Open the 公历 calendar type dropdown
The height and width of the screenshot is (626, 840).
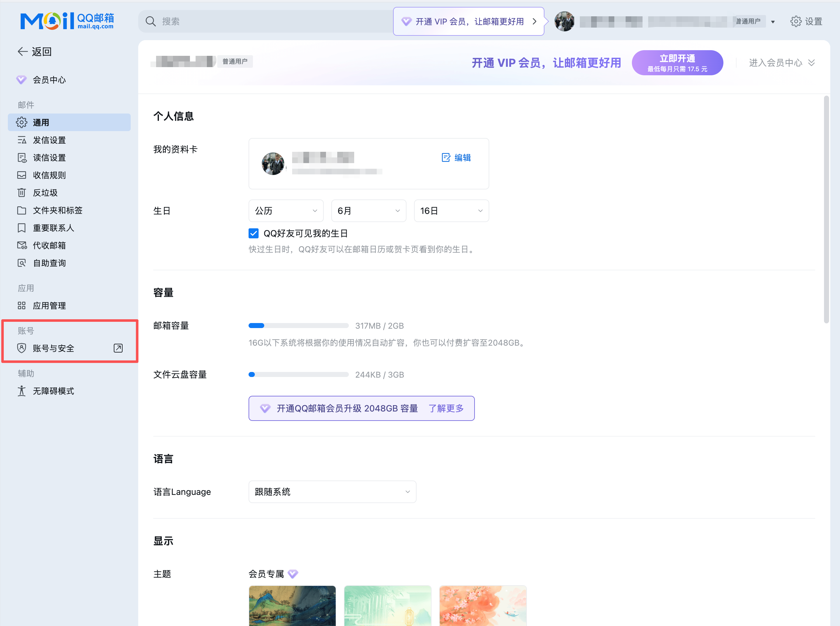(286, 211)
